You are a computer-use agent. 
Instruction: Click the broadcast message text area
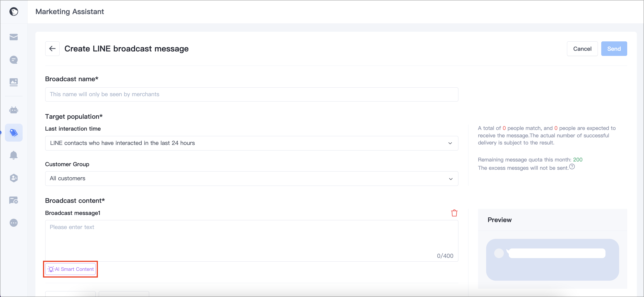coord(251,241)
